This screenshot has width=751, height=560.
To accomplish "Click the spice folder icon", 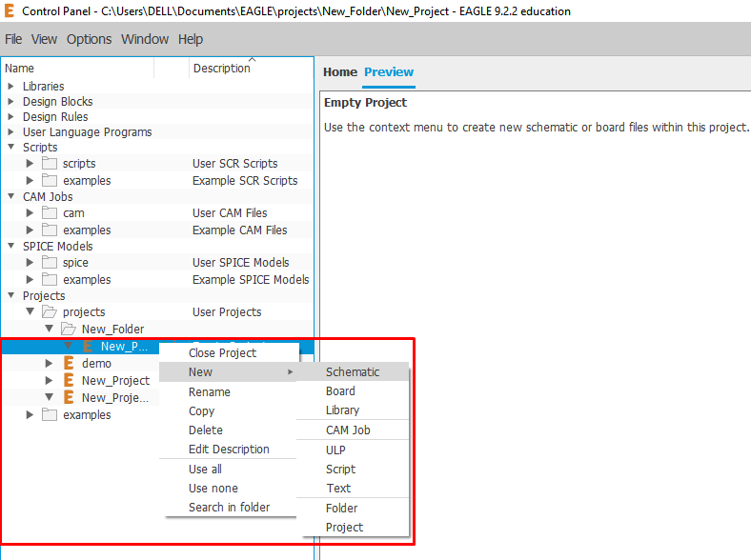I will pyautogui.click(x=50, y=262).
